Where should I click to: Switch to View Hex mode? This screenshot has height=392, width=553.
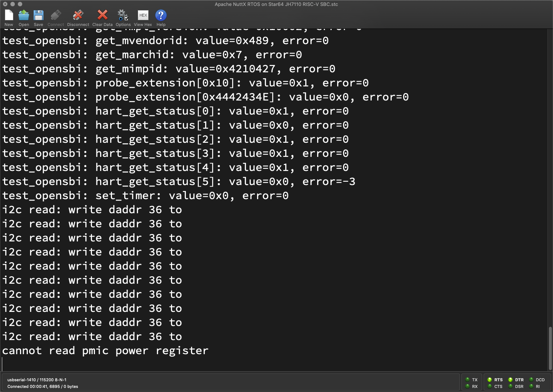tap(143, 15)
